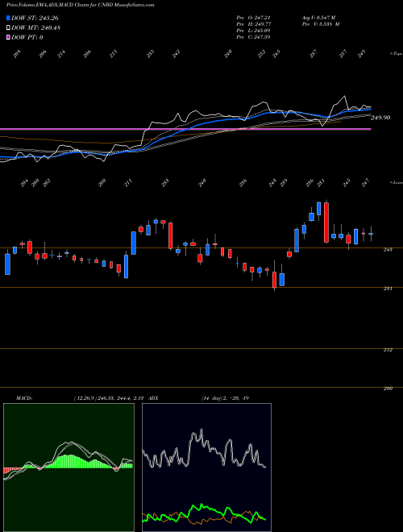Click the 'Pre C: 247.59' value
Image resolution: width=403 pixels, height=532 pixels.
[253, 36]
